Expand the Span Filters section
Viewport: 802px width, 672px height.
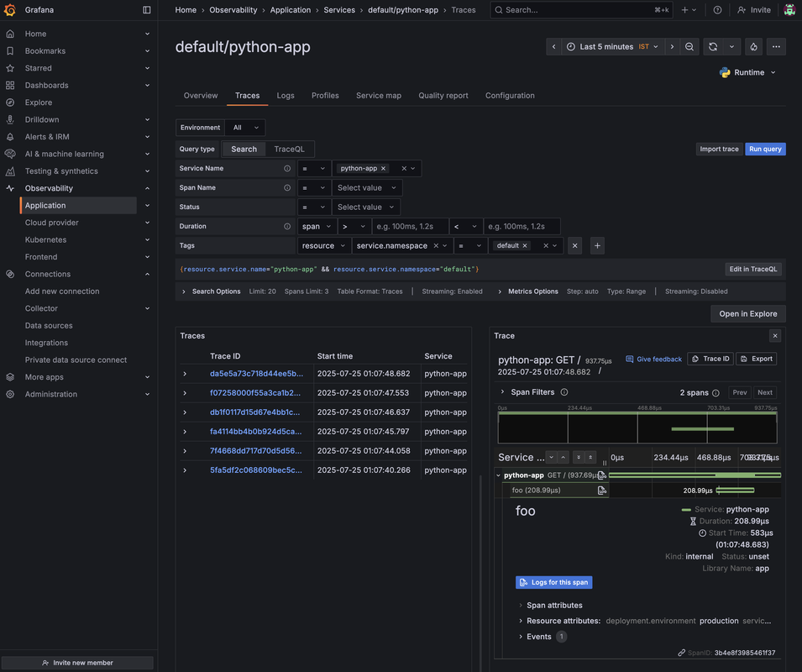tap(502, 392)
